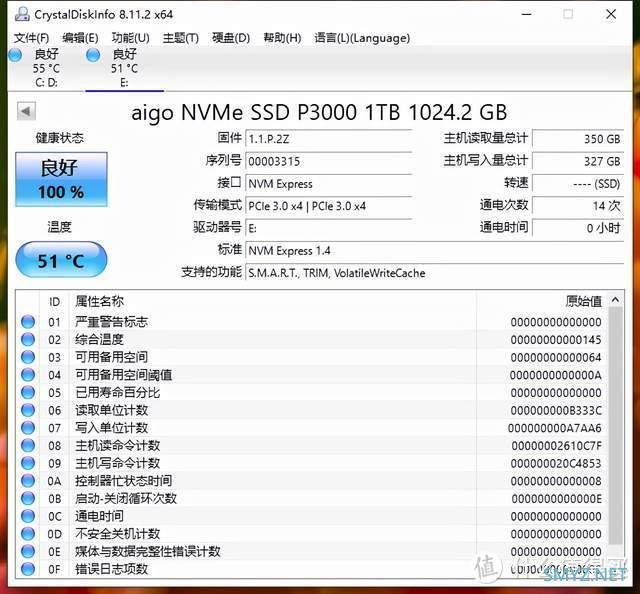The height and width of the screenshot is (594, 640).
Task: Select the 不安全关机计数 attribute row name
Action: pos(118,534)
